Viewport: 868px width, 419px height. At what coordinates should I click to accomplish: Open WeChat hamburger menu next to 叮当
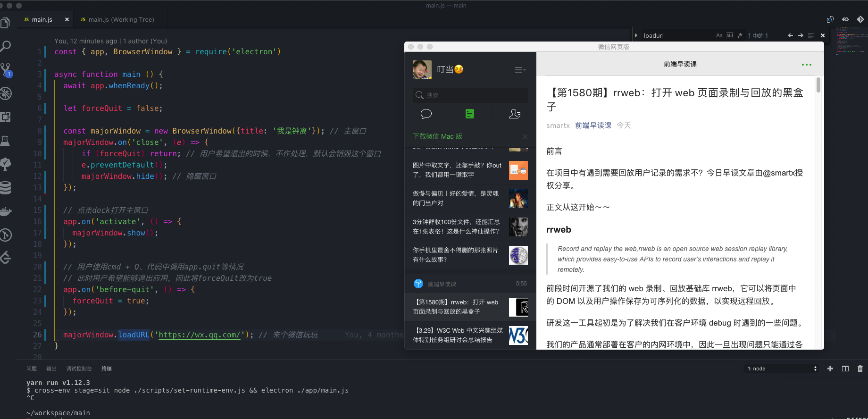(520, 70)
